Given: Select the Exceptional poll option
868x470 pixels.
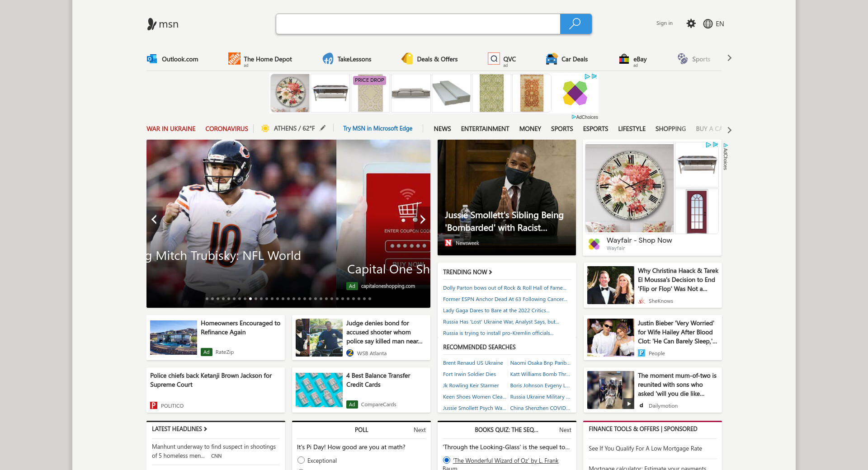Looking at the screenshot, I should point(301,460).
